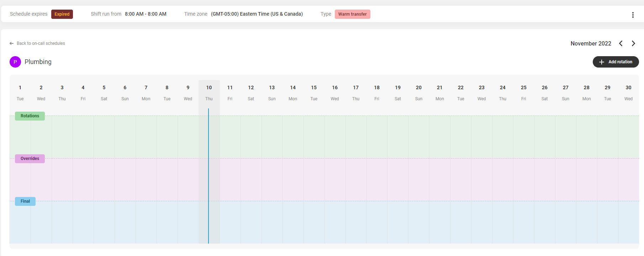Select day 12 Sat column header
The image size is (644, 256).
[251, 93]
